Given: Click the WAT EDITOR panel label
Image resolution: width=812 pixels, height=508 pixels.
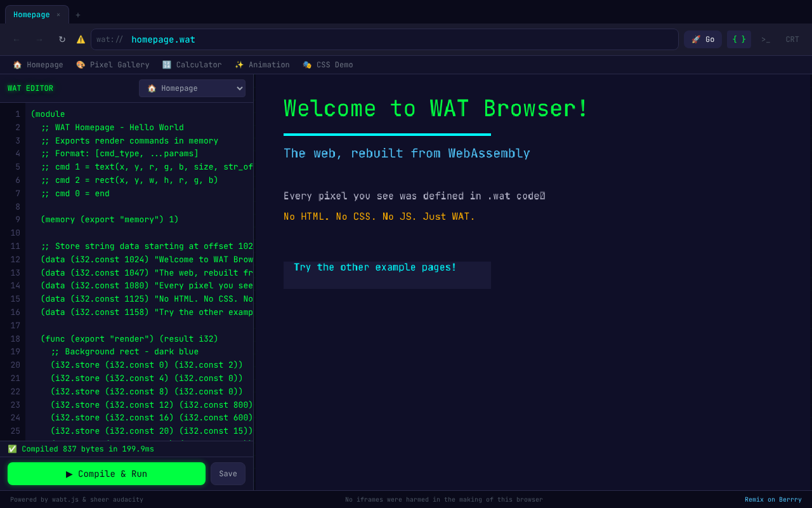Looking at the screenshot, I should pos(30,88).
